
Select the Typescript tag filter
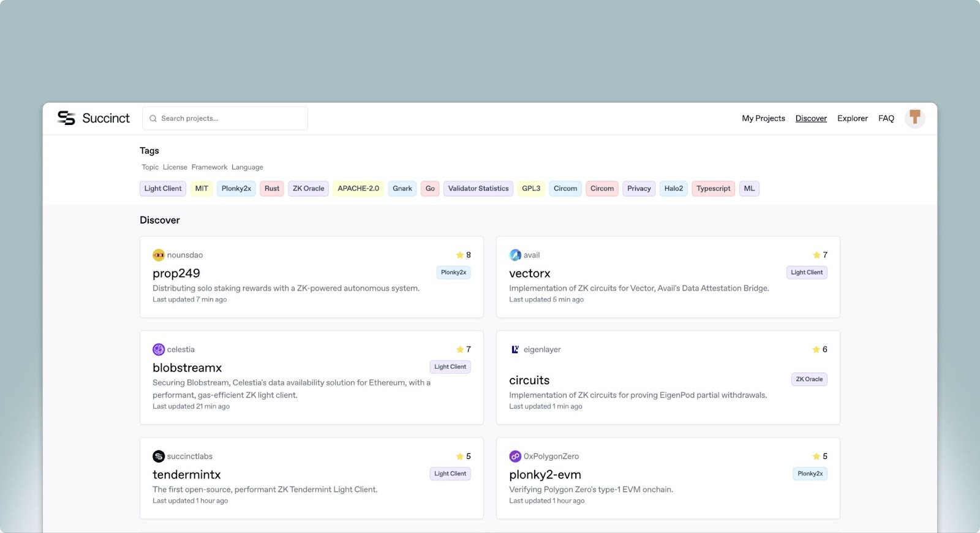click(x=713, y=189)
